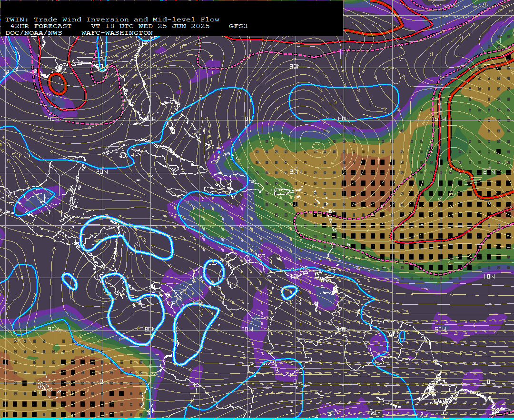The image size is (514, 420).
Task: Select valid time 'VT 18 UTC WED 25 JUN 2025'
Action: [x=150, y=26]
